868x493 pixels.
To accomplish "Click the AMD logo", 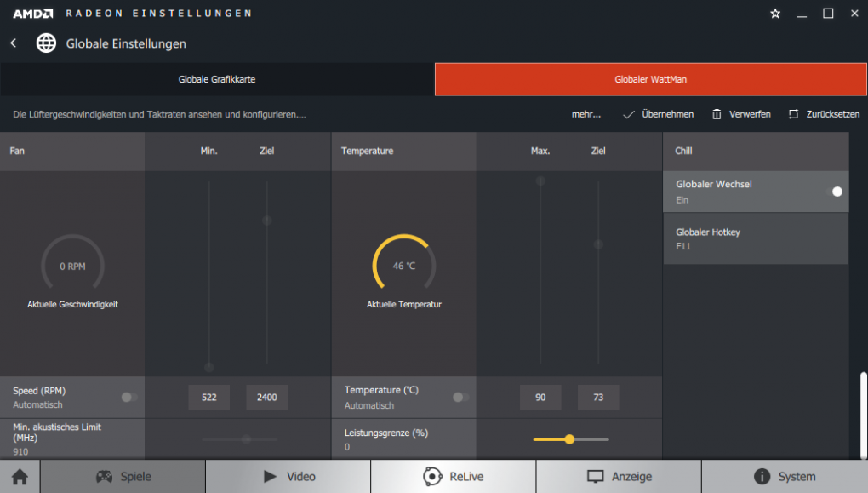I will pyautogui.click(x=32, y=14).
